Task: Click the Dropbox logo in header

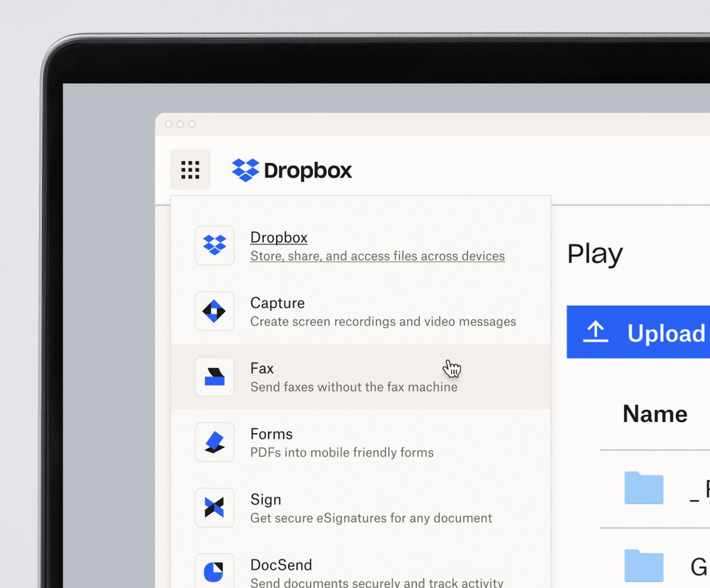Action: point(292,170)
